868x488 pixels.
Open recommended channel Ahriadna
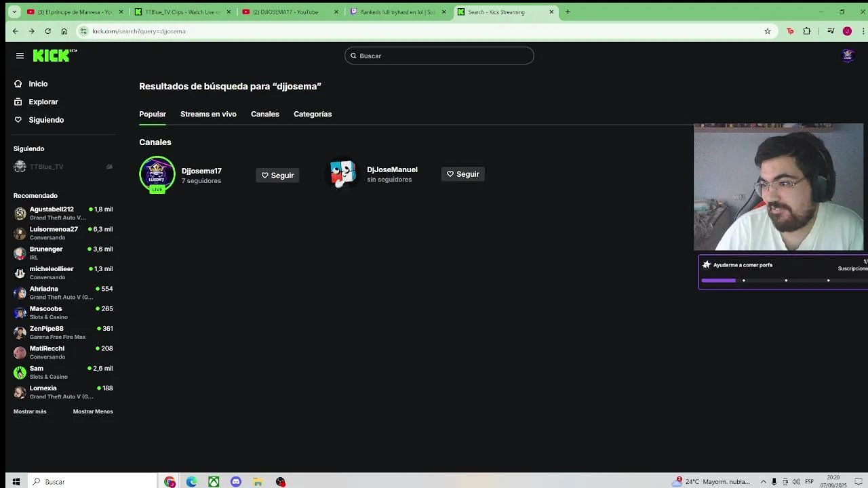63,293
